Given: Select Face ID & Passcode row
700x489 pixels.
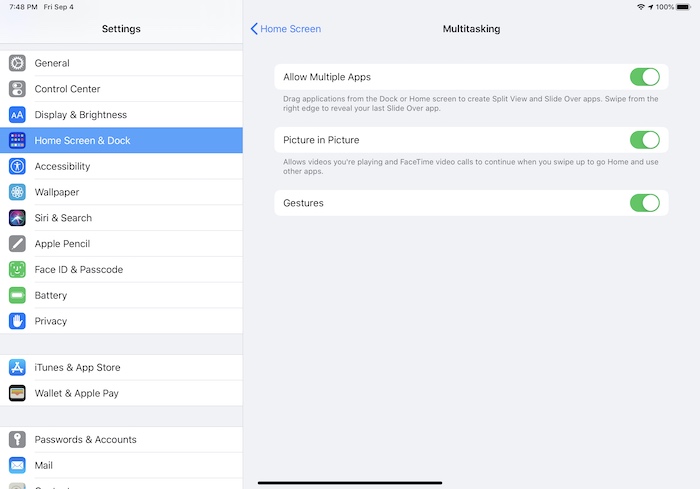Looking at the screenshot, I should (121, 269).
